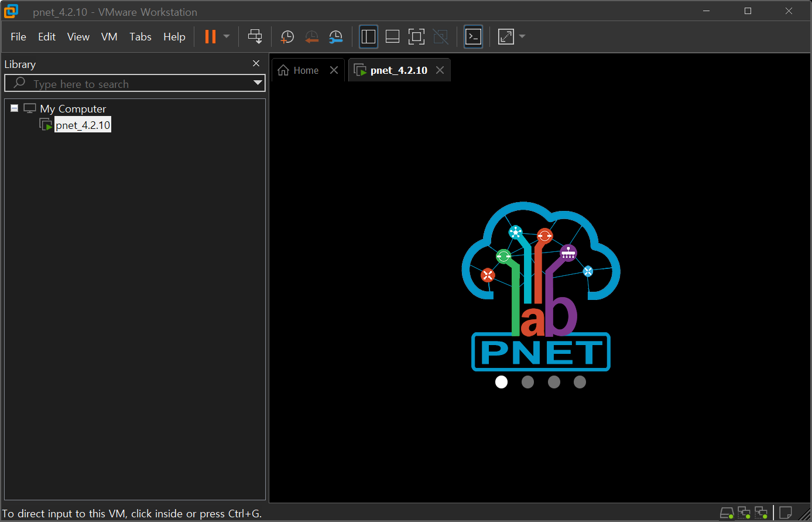The width and height of the screenshot is (812, 522).
Task: Select pnet_4.2.10 in the library tree
Action: (x=83, y=125)
